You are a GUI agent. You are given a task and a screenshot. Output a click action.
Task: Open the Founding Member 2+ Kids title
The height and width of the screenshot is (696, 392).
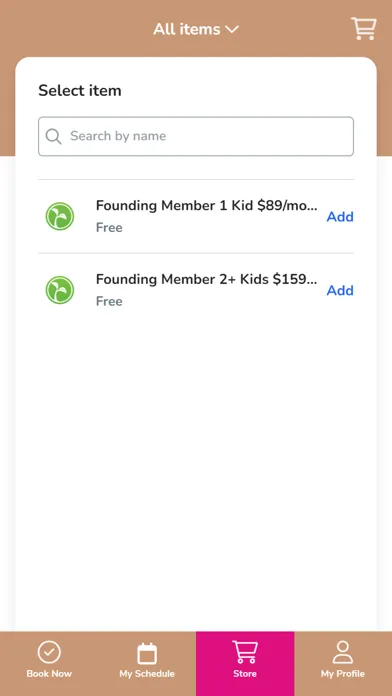[207, 279]
